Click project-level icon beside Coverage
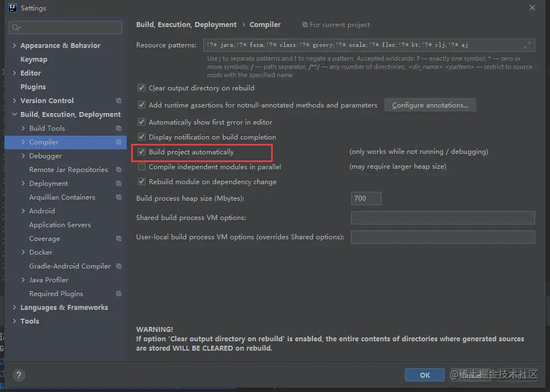The image size is (550, 392). 119,239
